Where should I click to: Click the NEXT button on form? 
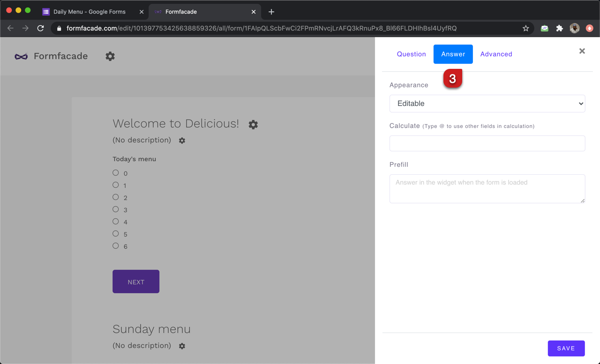[136, 282]
